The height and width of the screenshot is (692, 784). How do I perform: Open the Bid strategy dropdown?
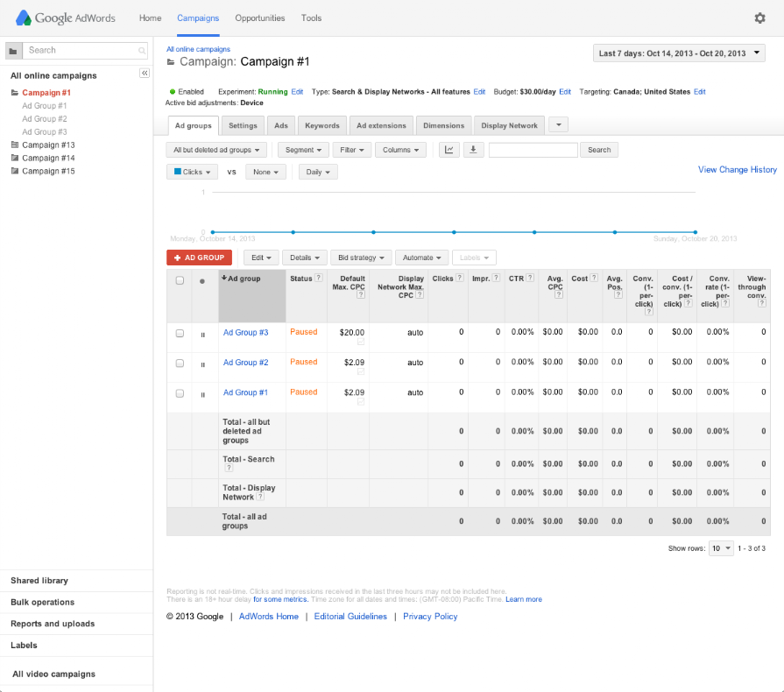(361, 258)
